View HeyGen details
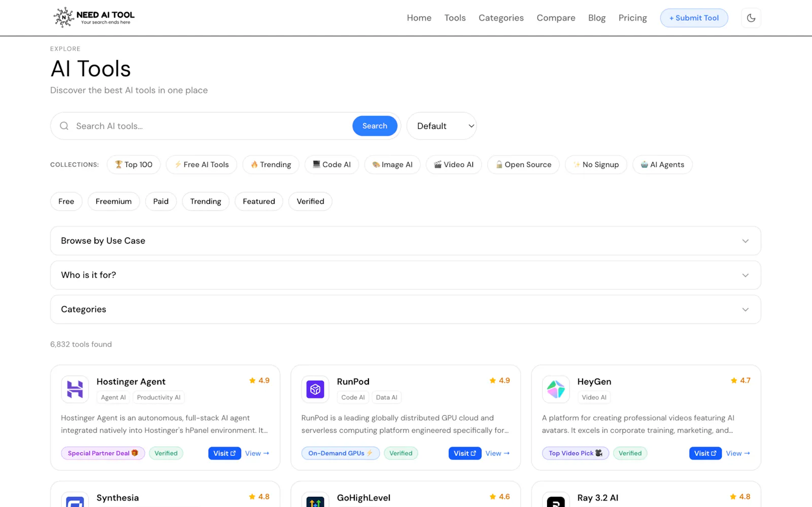The image size is (812, 507). click(x=738, y=453)
